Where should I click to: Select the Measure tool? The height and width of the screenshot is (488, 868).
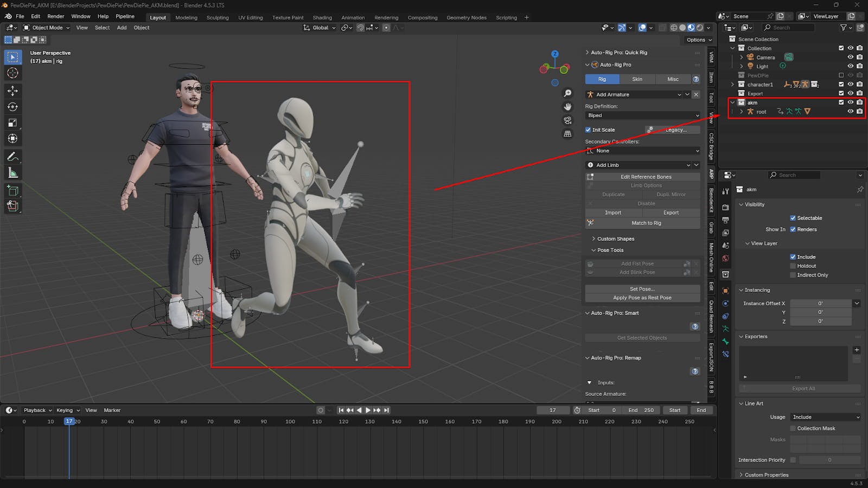tap(12, 173)
